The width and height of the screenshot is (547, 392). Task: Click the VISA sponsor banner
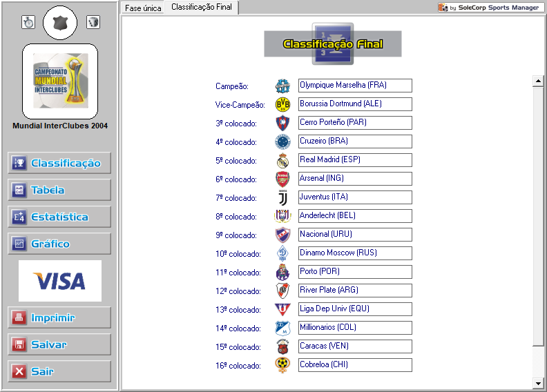pyautogui.click(x=60, y=281)
